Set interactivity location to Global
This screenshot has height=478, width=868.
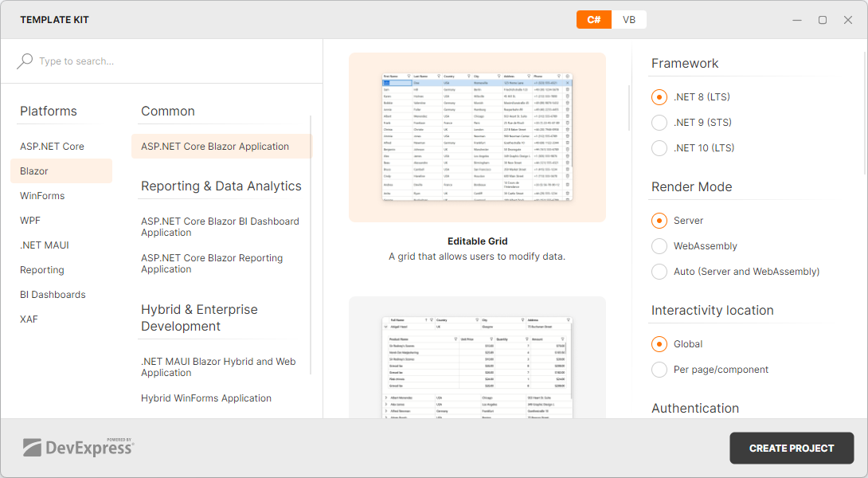click(659, 344)
